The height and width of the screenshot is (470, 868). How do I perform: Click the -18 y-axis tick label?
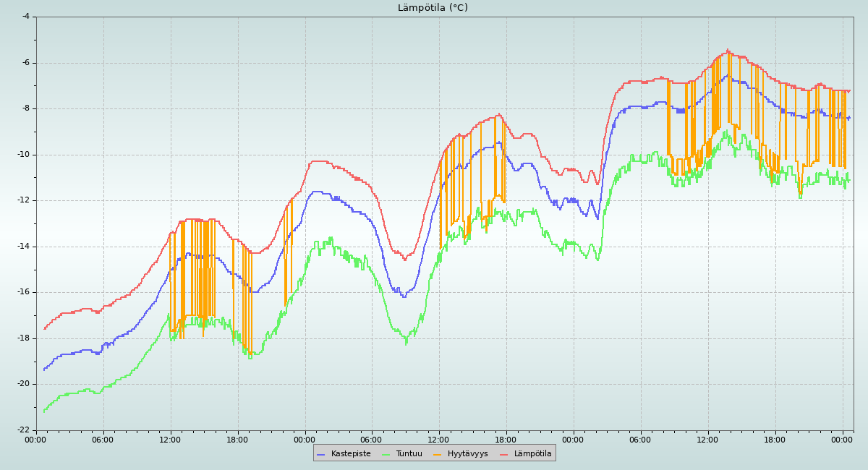coord(23,338)
